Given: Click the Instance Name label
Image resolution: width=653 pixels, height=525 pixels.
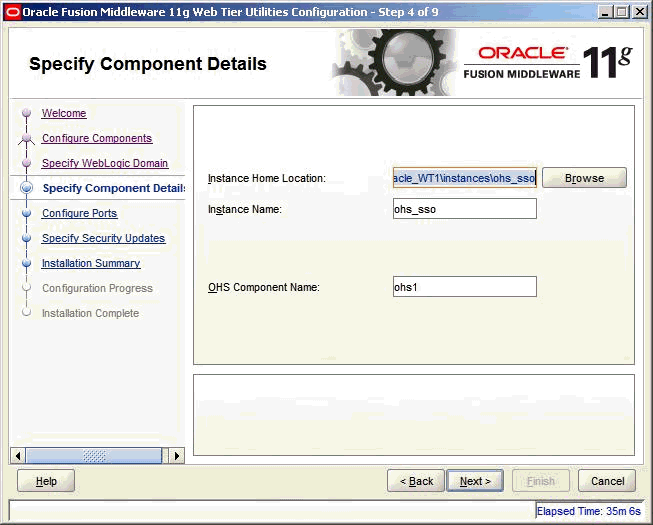Looking at the screenshot, I should [x=245, y=209].
